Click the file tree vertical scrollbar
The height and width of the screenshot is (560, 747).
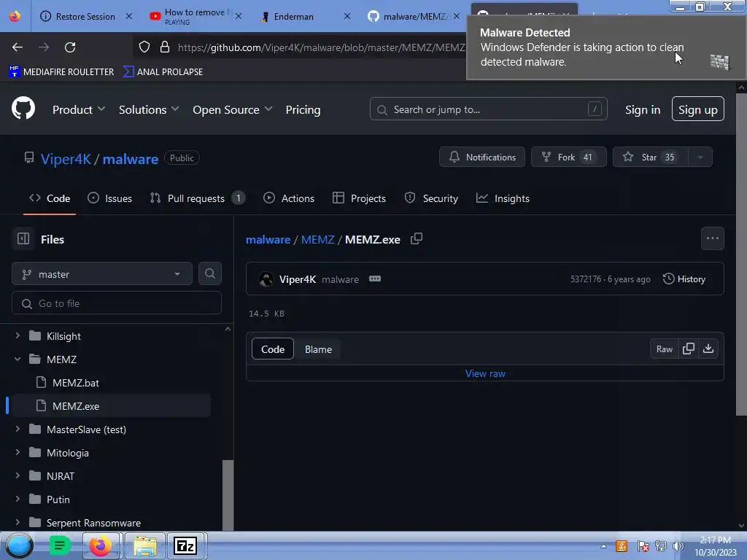click(228, 494)
